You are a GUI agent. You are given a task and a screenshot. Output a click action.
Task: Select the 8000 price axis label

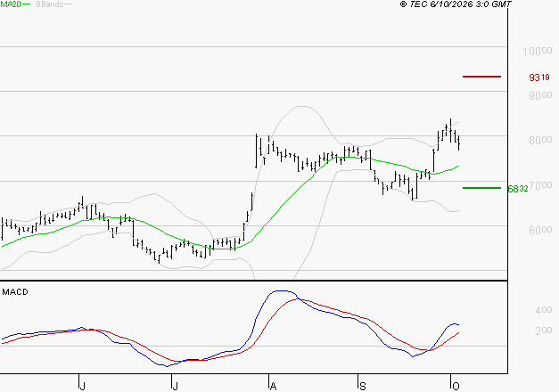pyautogui.click(x=540, y=140)
